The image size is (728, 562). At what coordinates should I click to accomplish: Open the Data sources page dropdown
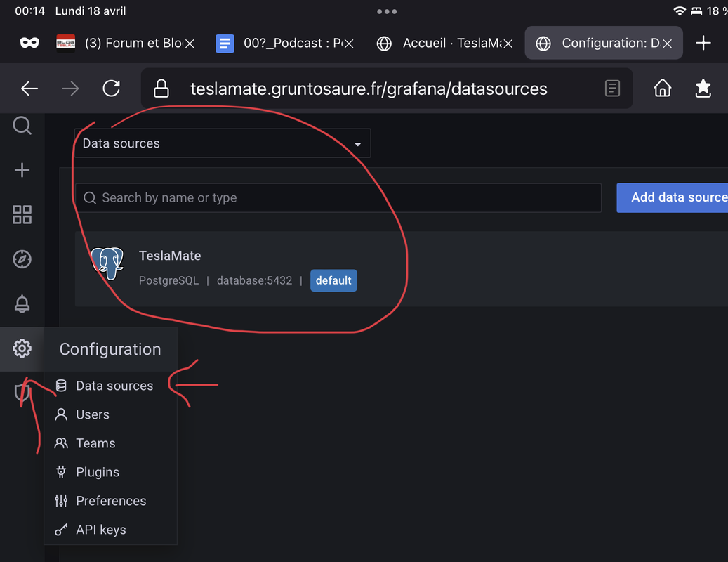click(223, 143)
